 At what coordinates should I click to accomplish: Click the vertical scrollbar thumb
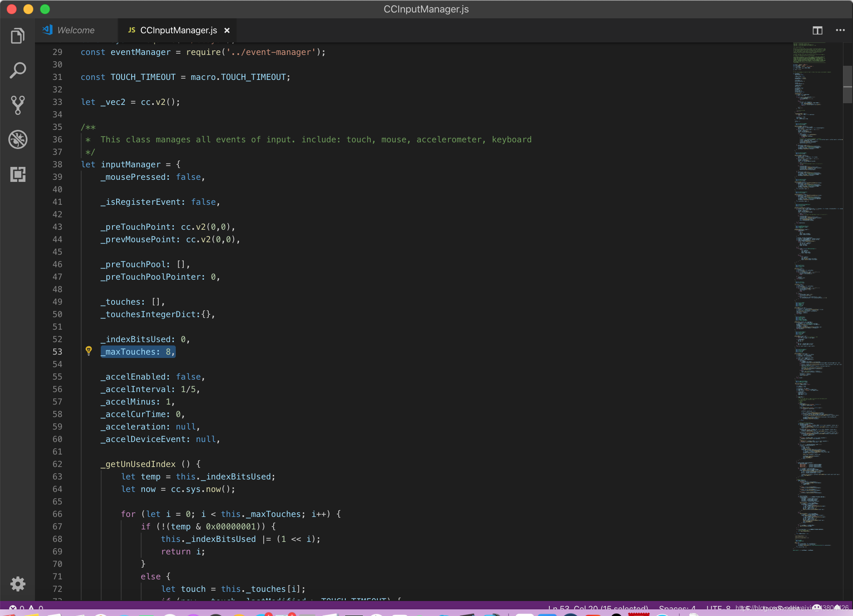[848, 84]
